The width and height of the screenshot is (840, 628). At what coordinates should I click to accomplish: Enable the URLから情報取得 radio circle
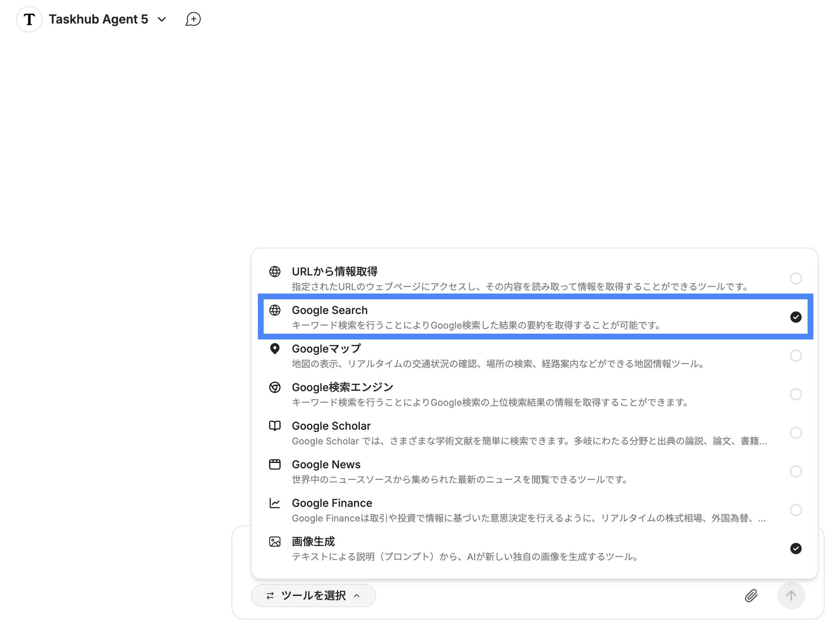point(796,279)
